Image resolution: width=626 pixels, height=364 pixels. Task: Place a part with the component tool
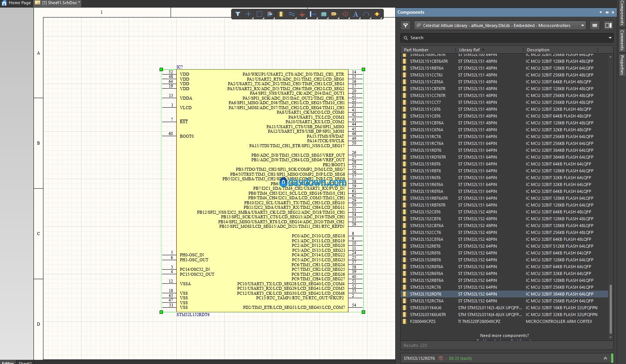[281, 14]
